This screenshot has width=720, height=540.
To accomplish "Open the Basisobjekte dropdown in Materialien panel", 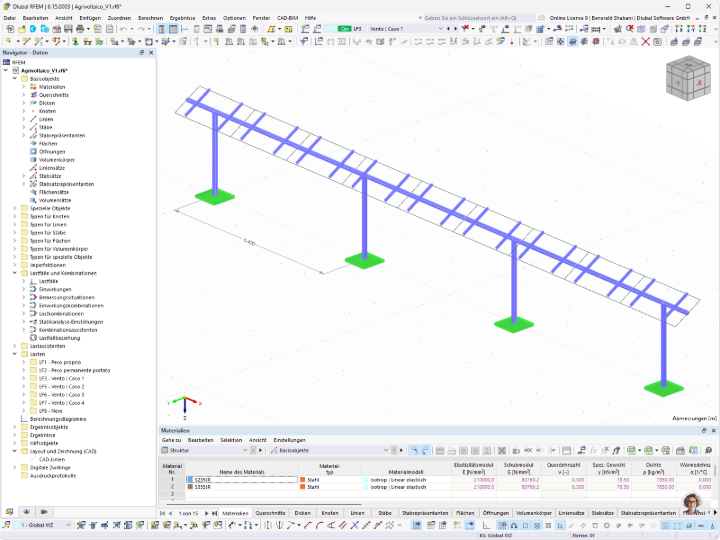I will click(386, 450).
